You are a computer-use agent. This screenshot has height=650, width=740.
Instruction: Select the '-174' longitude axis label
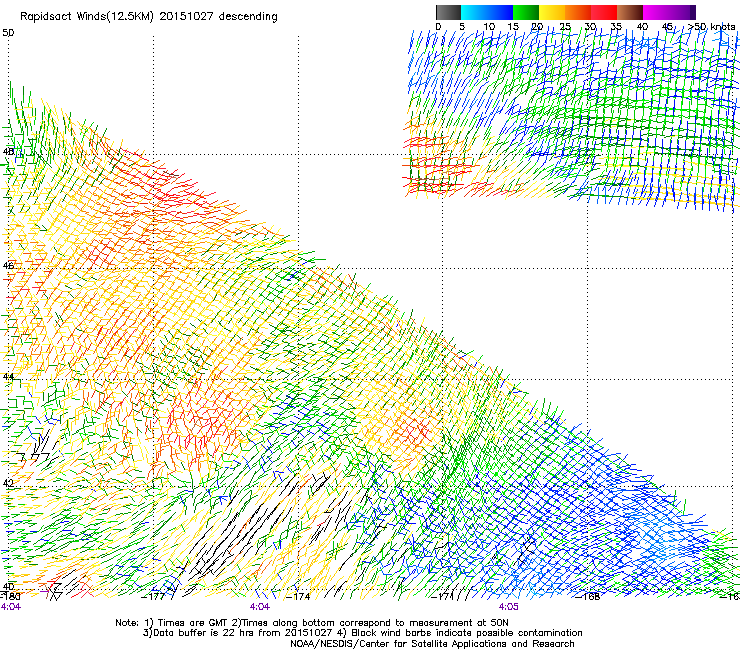click(298, 596)
